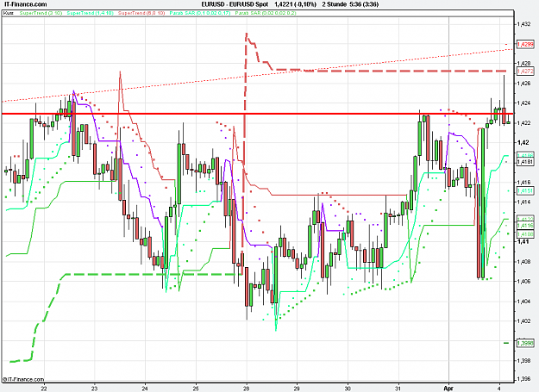Click the 28 date axis label

247,389
